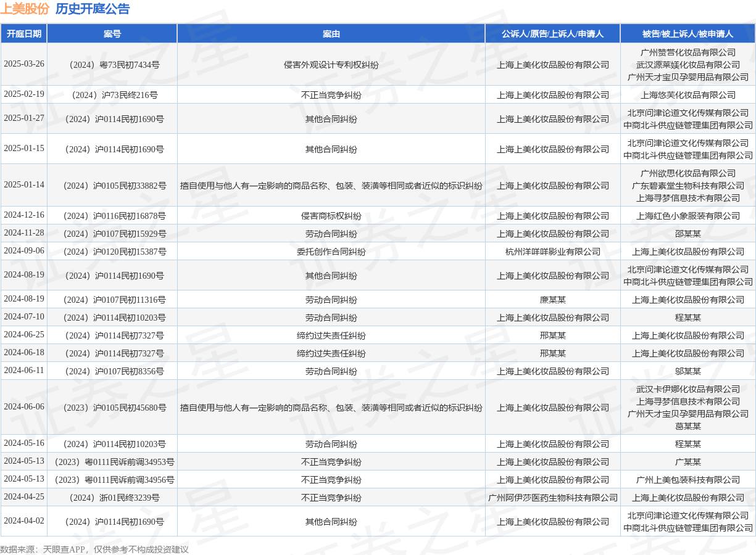This screenshot has height=555, width=756.
Task: Click defendant 邵某某
Action: pyautogui.click(x=688, y=234)
